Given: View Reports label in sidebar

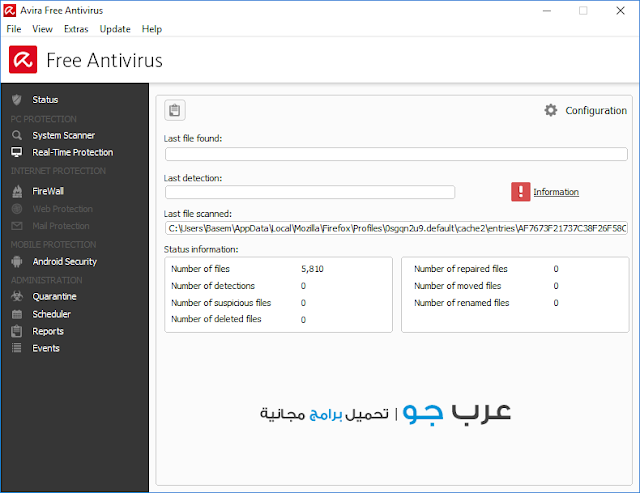Looking at the screenshot, I should point(48,331).
